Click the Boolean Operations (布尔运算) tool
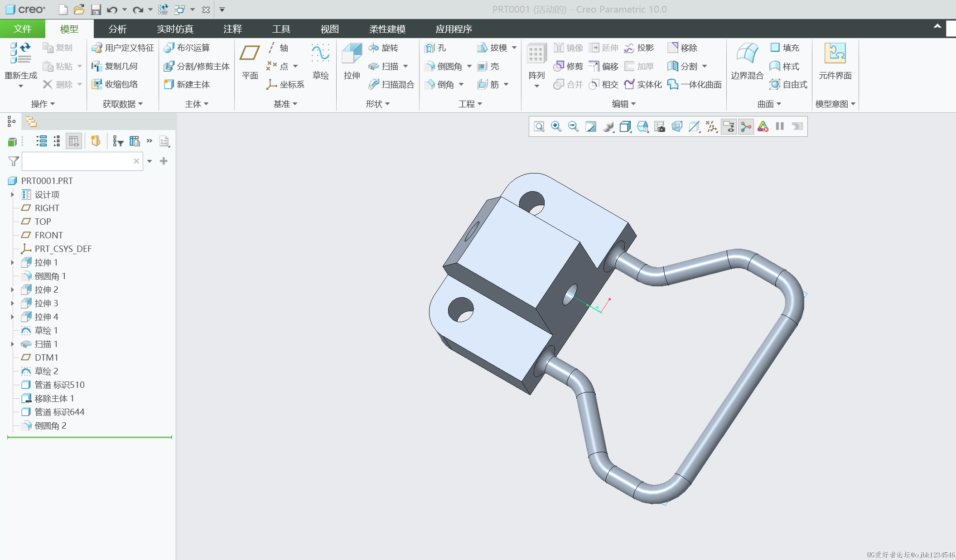This screenshot has height=560, width=956. coord(187,48)
